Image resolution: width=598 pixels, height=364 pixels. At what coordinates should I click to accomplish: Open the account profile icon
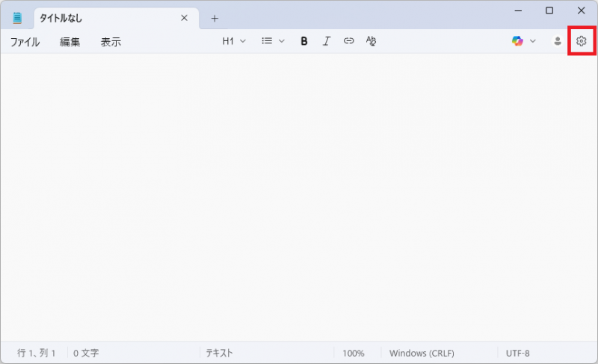point(557,42)
